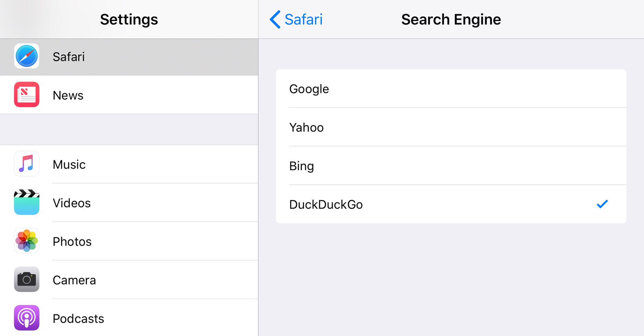Open the News app icon
644x336 pixels.
click(27, 95)
